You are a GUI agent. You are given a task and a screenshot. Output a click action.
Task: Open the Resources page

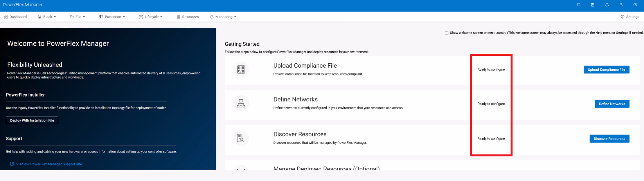point(188,17)
